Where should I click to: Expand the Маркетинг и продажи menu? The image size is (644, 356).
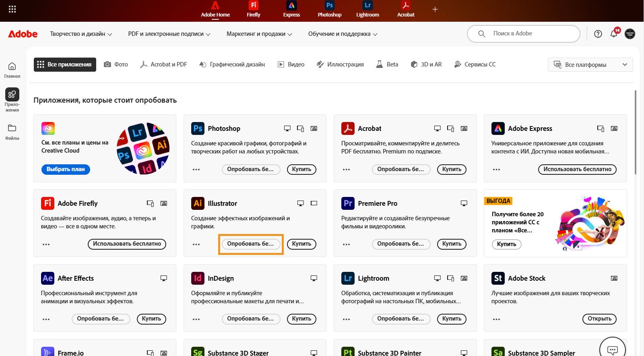tap(259, 34)
